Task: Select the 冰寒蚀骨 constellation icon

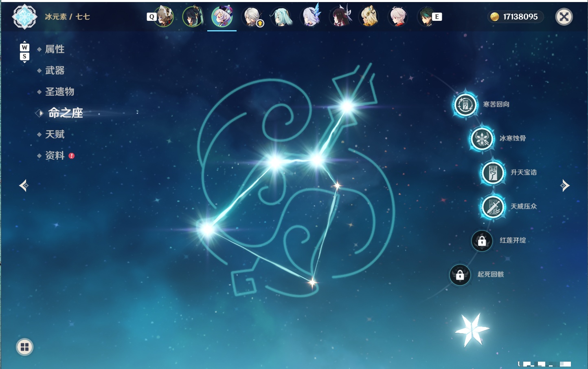Action: pyautogui.click(x=482, y=139)
